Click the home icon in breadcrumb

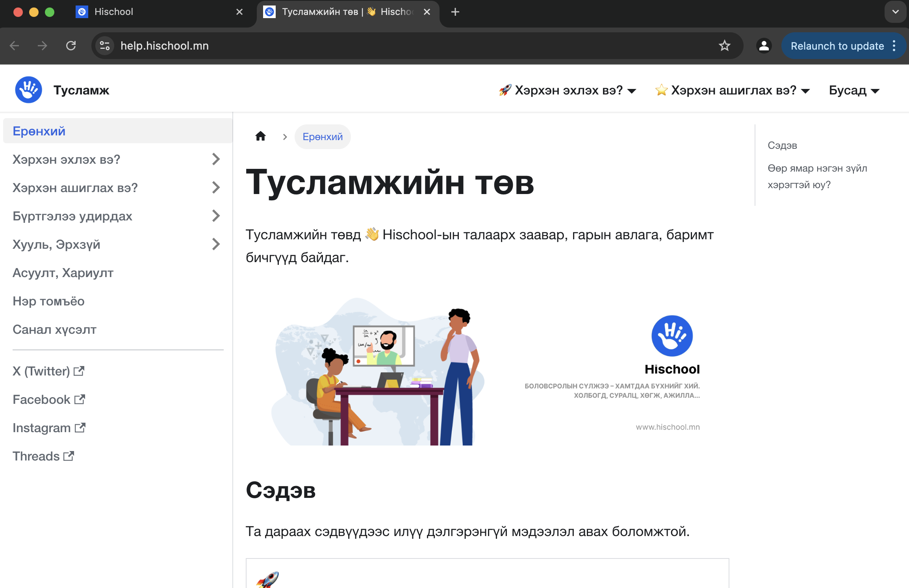coord(260,137)
